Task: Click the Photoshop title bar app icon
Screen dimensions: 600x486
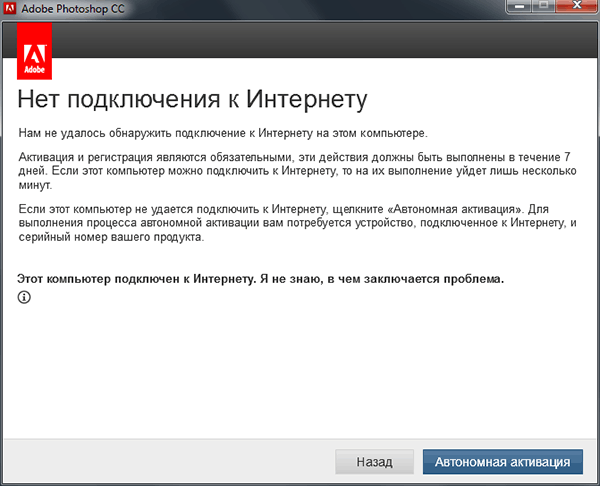Action: click(9, 8)
